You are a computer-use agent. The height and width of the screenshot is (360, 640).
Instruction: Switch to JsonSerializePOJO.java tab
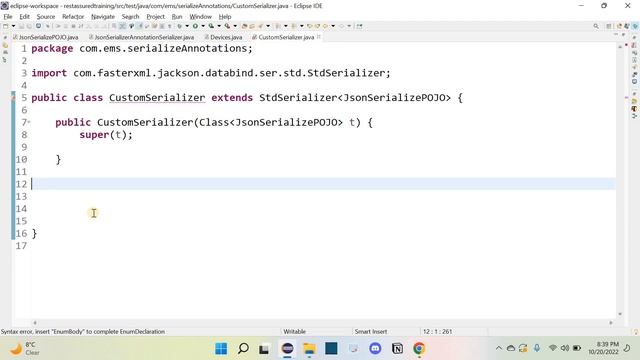[x=46, y=37]
